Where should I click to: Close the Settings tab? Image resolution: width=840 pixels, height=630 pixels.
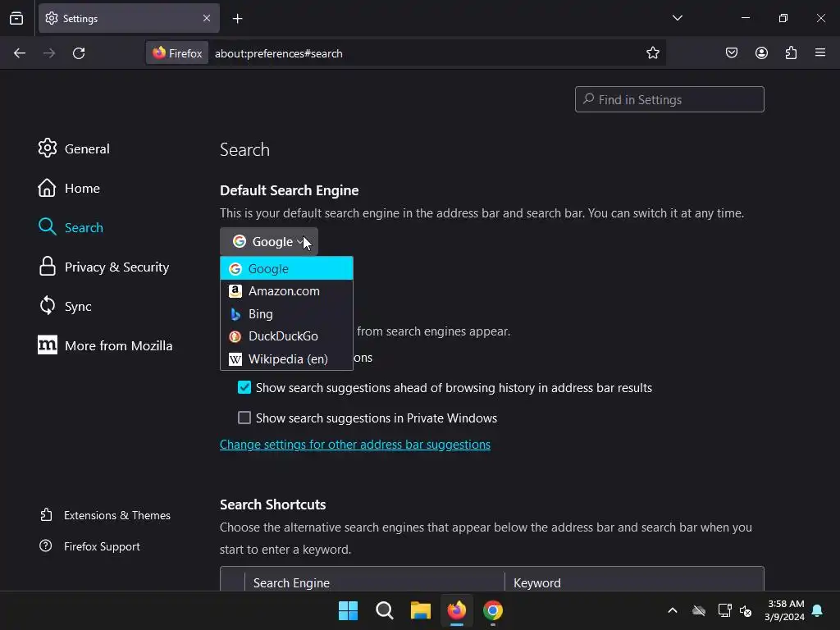pyautogui.click(x=206, y=18)
